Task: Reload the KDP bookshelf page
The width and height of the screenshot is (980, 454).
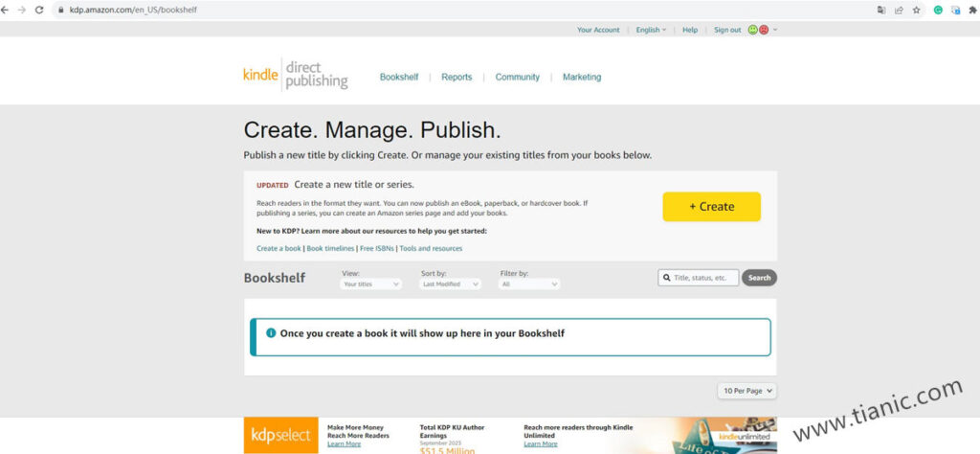Action: coord(39,10)
